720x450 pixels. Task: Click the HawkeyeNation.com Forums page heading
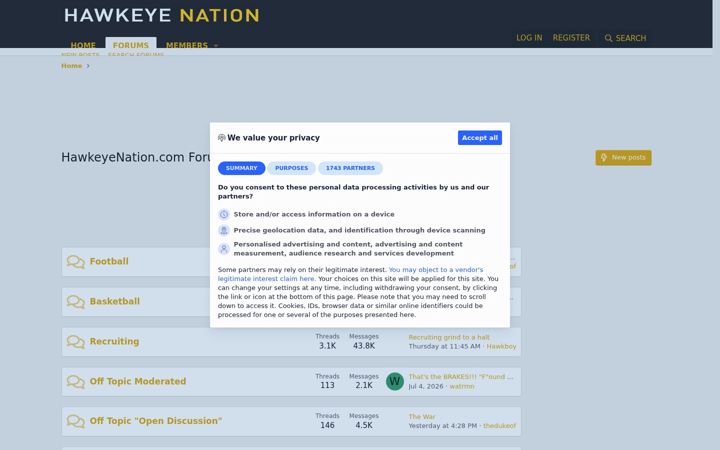135,157
